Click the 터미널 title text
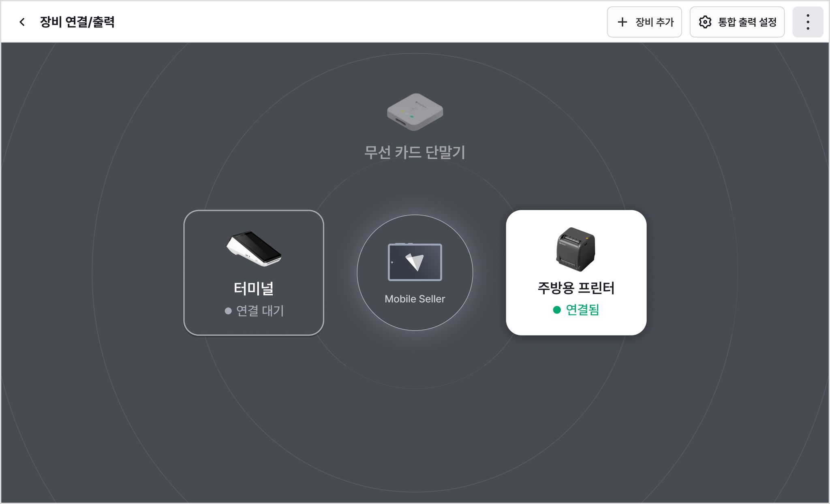 [254, 288]
